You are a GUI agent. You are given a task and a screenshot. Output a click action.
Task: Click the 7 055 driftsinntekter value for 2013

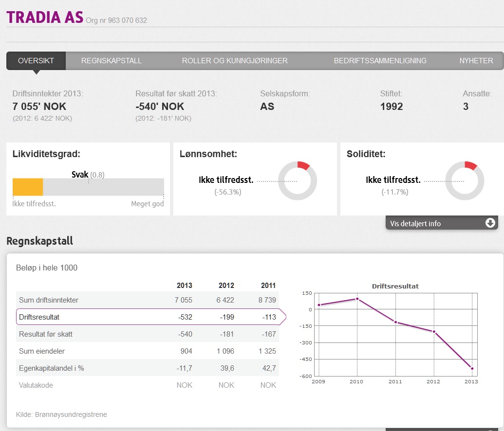(183, 300)
